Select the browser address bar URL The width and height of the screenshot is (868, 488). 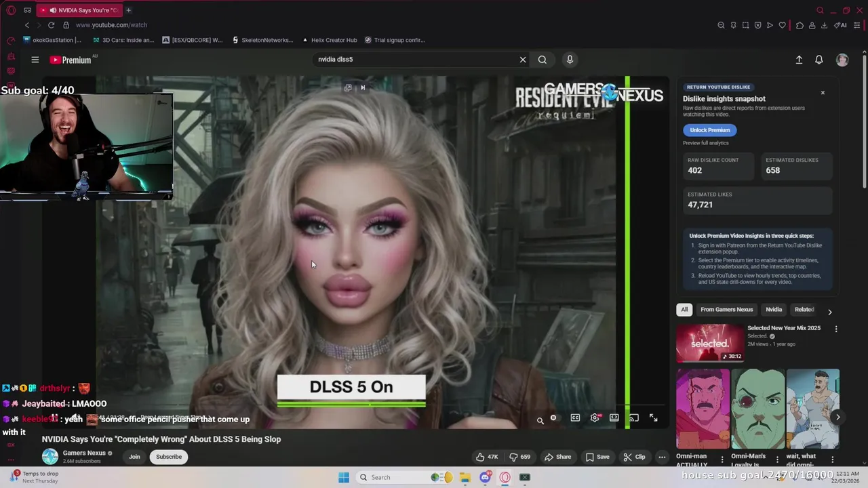[x=111, y=25]
